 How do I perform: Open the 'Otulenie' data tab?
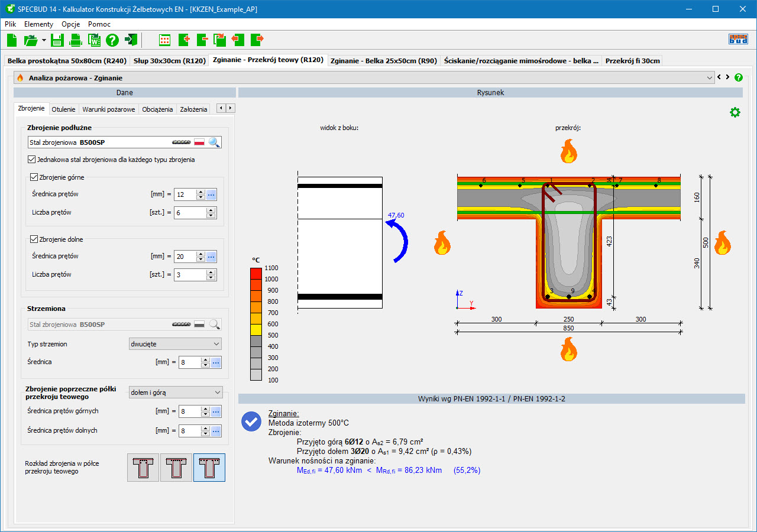point(63,109)
